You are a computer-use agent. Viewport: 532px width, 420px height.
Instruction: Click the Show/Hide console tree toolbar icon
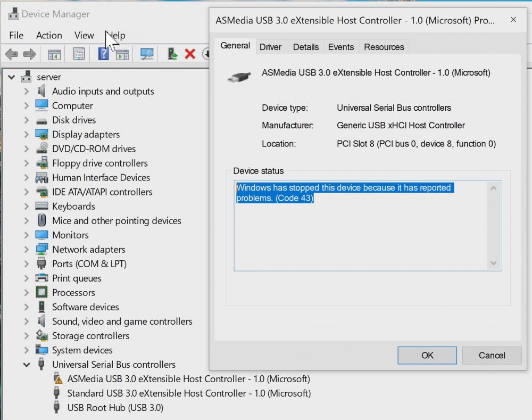[54, 54]
